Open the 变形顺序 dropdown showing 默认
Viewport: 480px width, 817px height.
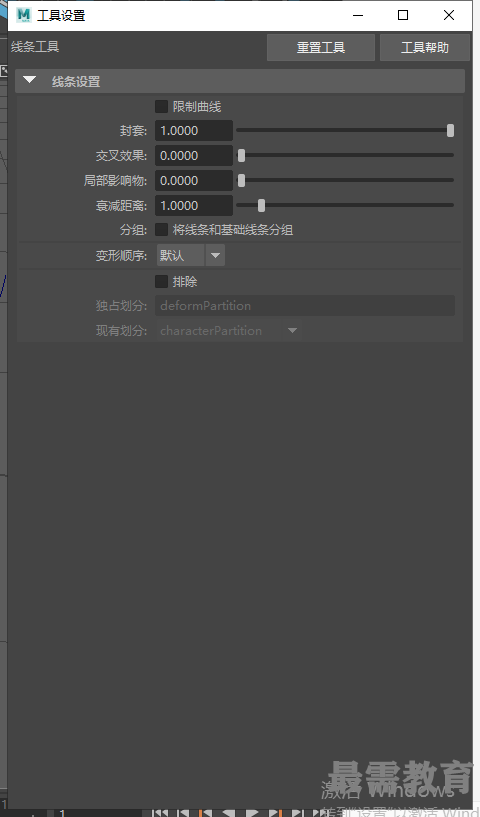[x=191, y=255]
